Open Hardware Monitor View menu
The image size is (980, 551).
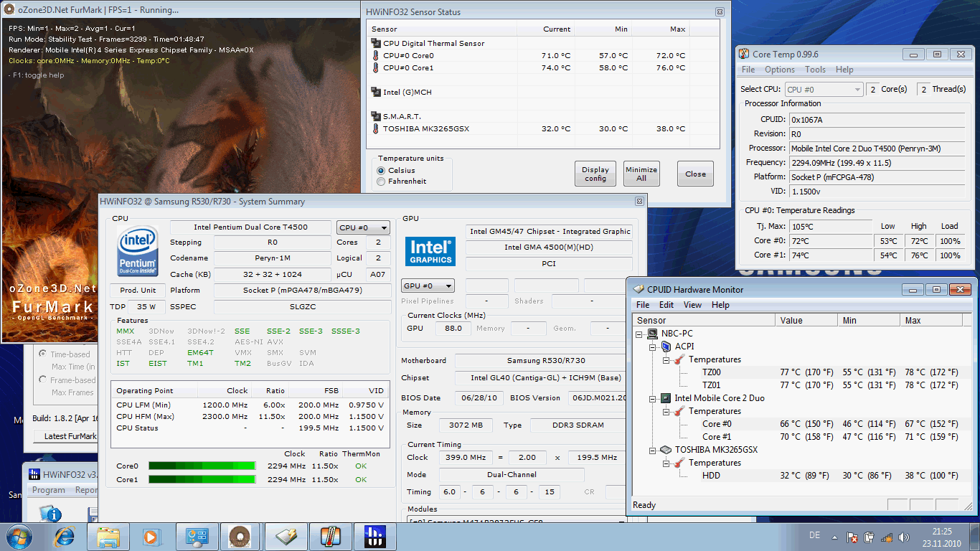(x=693, y=305)
